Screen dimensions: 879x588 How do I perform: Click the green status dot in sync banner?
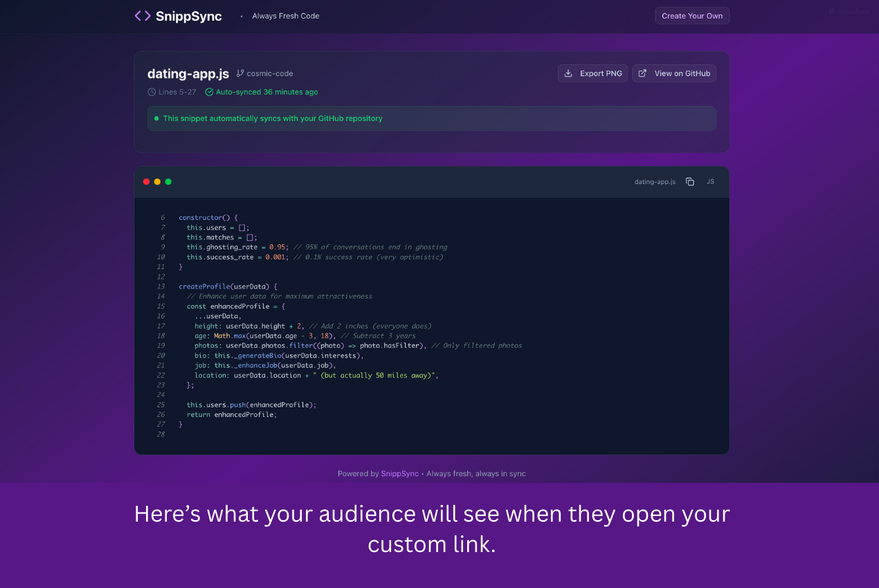(x=156, y=118)
